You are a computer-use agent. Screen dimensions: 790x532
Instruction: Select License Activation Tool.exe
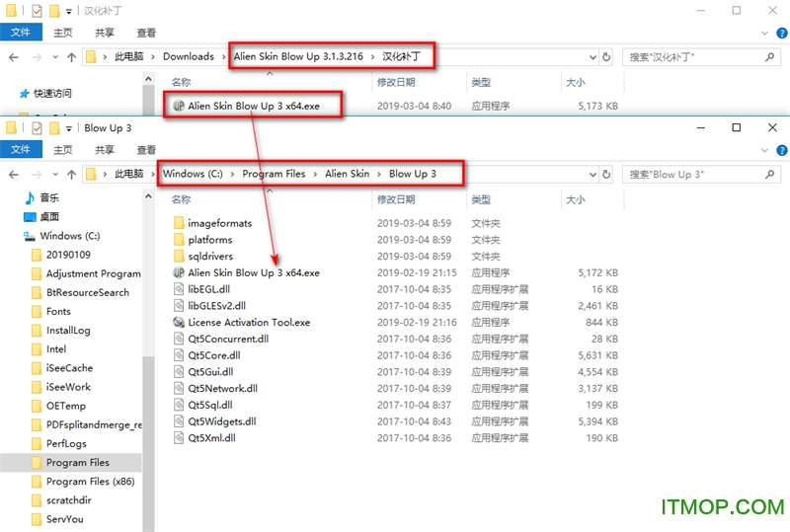(249, 323)
